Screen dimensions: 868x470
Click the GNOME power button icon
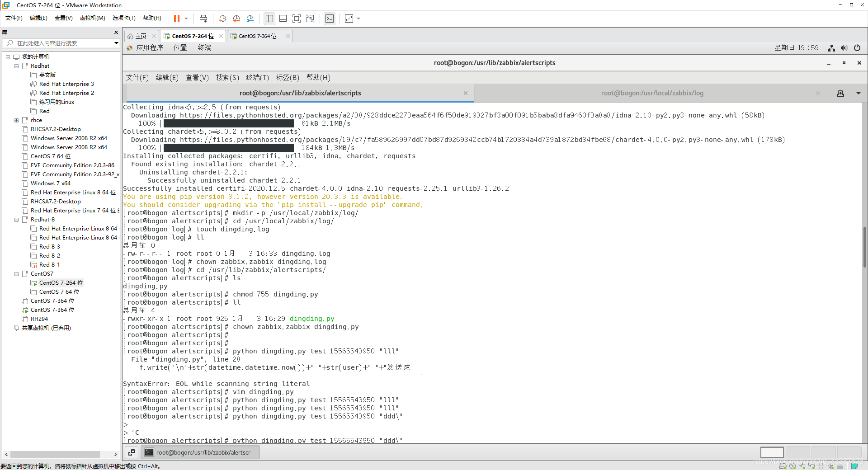[x=857, y=48]
